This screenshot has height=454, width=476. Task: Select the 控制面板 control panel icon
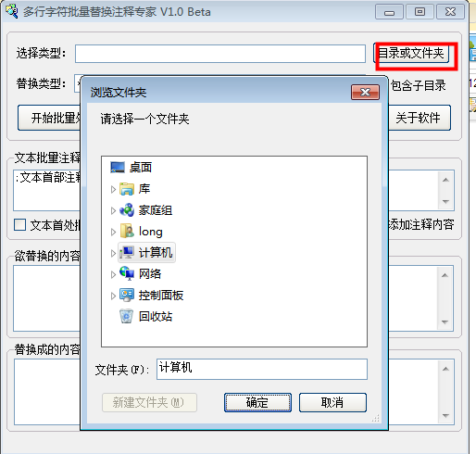(127, 295)
